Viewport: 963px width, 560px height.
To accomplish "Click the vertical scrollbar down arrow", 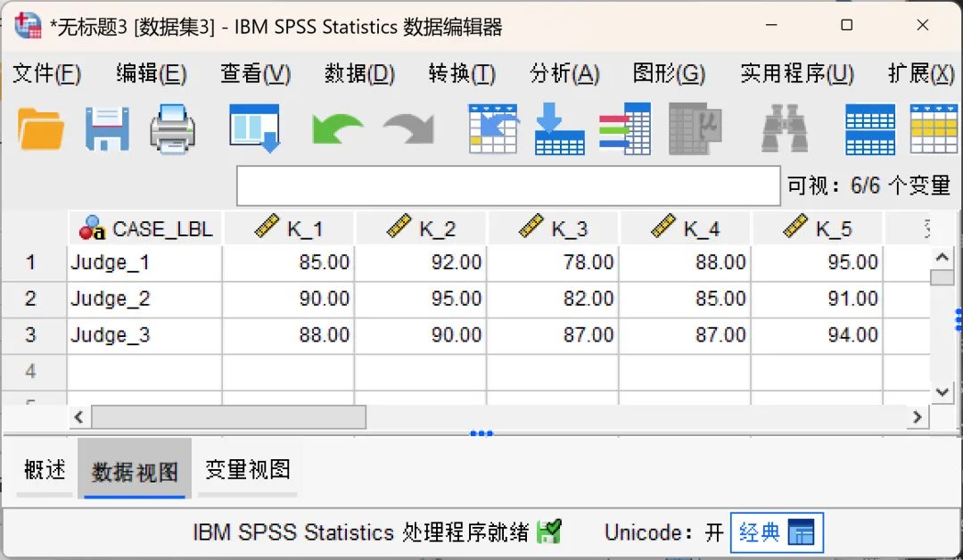I will 942,391.
